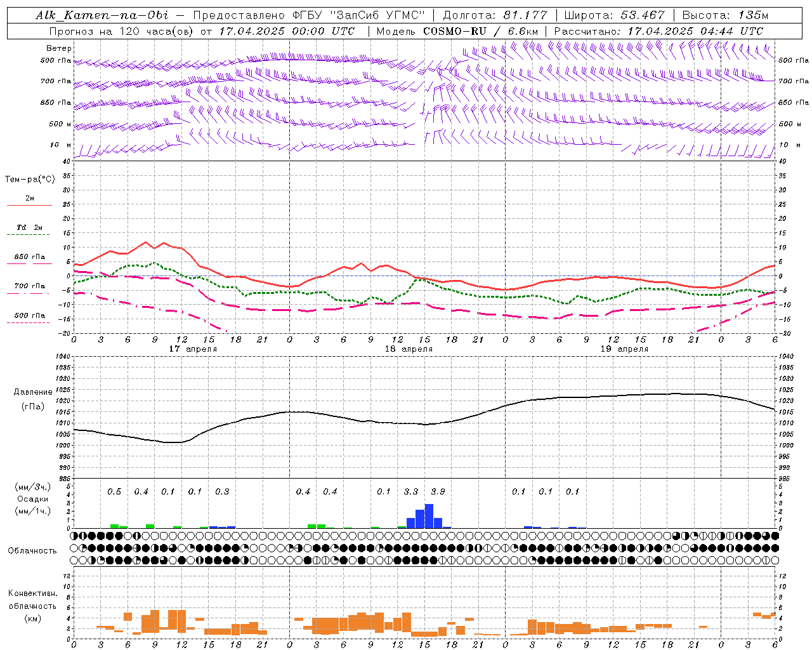The height and width of the screenshot is (650, 812).
Task: Click the Td 2м legend label
Action: coord(30,227)
